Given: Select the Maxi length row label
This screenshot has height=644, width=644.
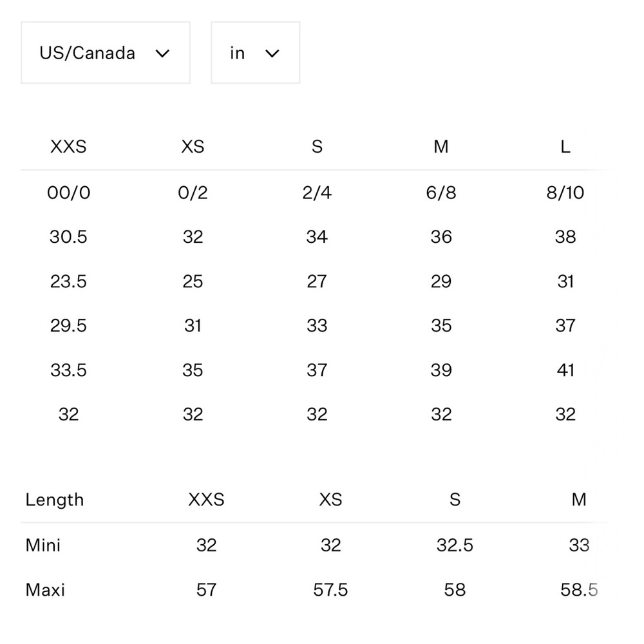Looking at the screenshot, I should (45, 590).
